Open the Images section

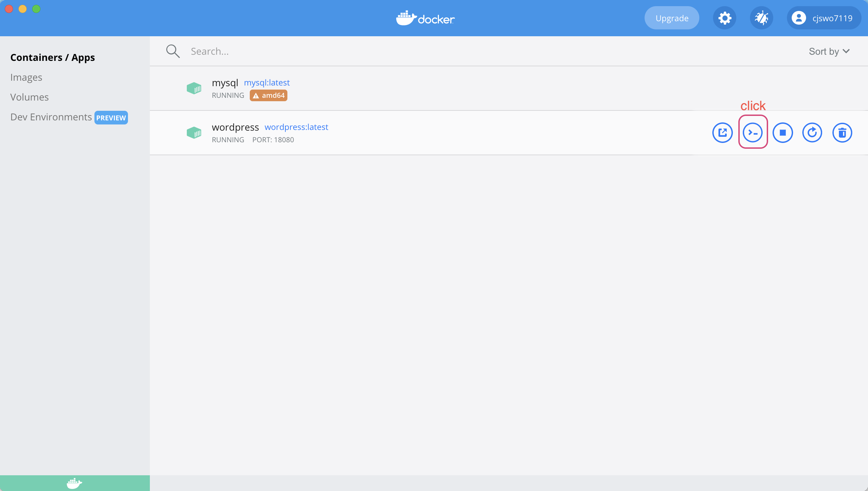pyautogui.click(x=26, y=77)
